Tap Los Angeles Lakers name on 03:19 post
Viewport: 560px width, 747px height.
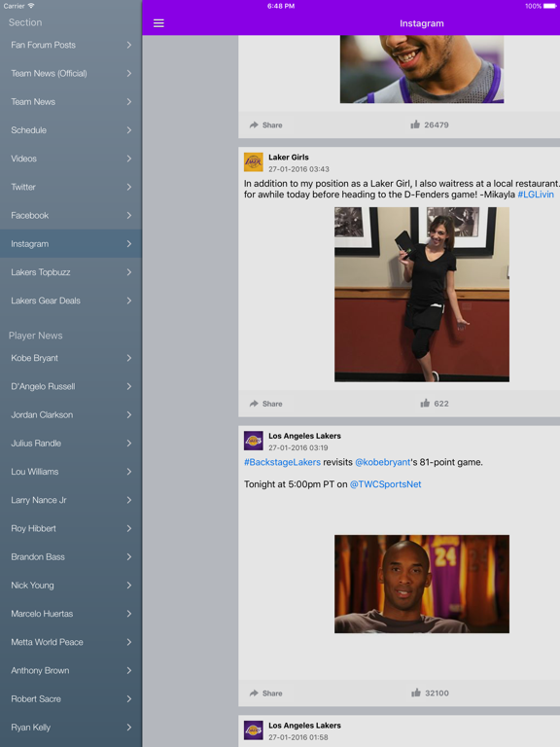click(304, 436)
